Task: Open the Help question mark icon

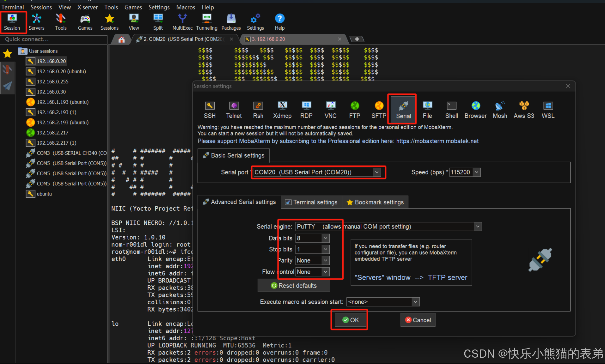Action: coord(280,22)
